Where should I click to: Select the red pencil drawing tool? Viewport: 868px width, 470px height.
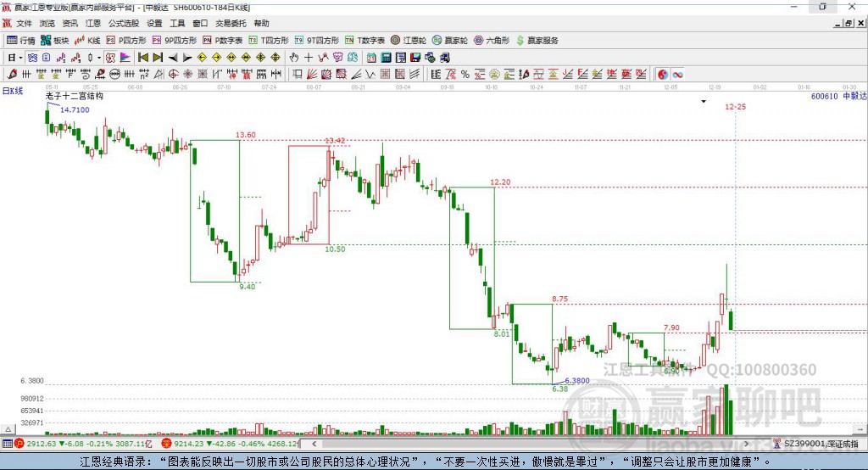[x=12, y=75]
